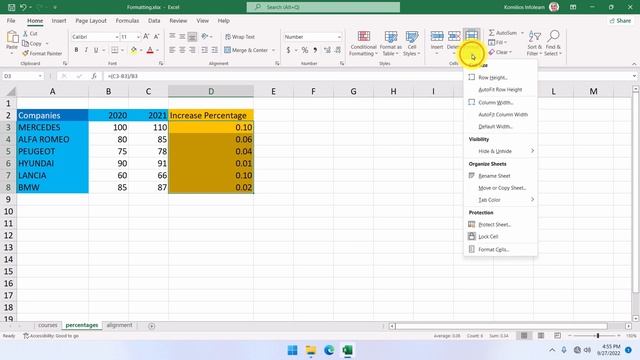The image size is (640, 360).
Task: Open Cell Styles gallery
Action: click(411, 43)
